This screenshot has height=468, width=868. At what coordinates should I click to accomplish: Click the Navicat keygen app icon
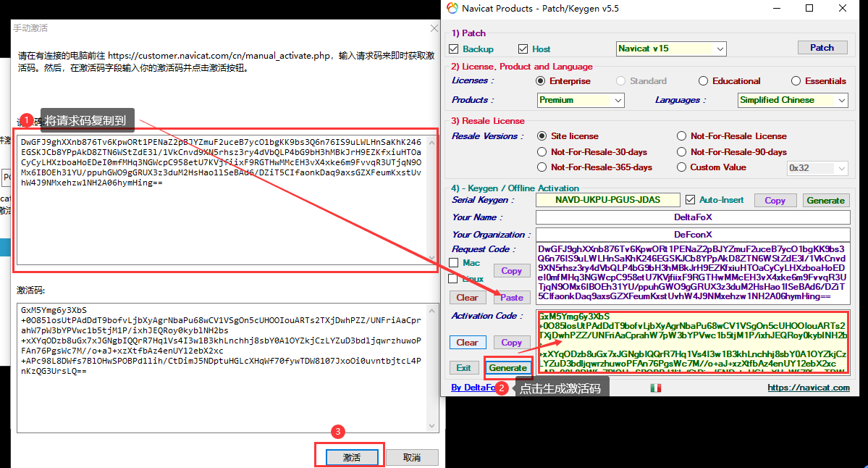click(452, 8)
